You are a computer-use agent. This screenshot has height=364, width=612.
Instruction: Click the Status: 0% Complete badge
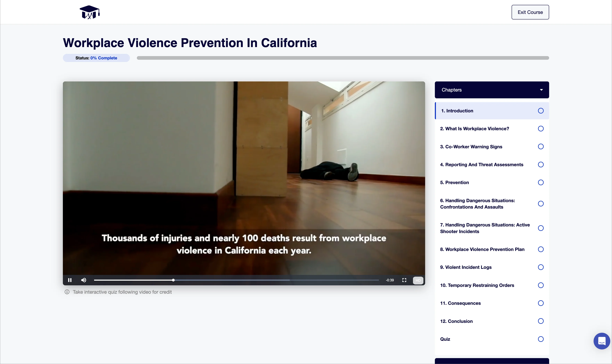point(96,58)
